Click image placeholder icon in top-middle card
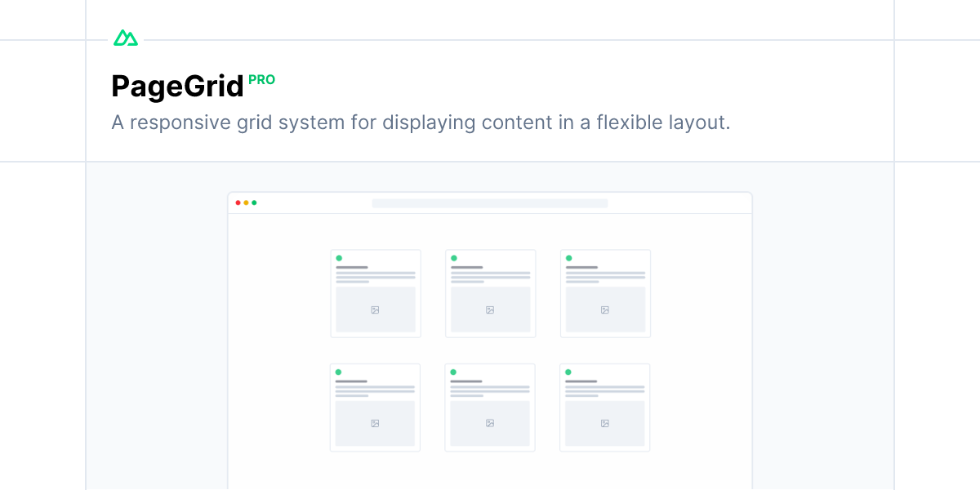This screenshot has height=490, width=980. tap(490, 310)
